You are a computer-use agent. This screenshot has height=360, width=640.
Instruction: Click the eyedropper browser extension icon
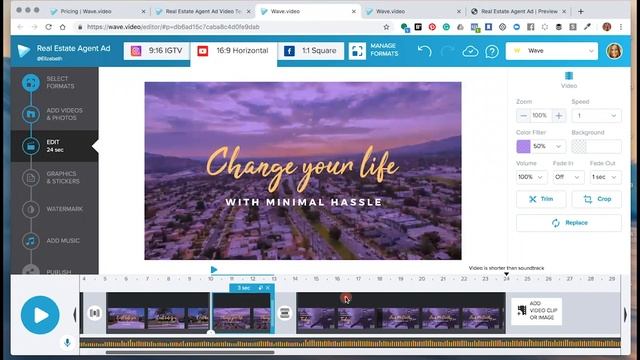[x=587, y=27]
